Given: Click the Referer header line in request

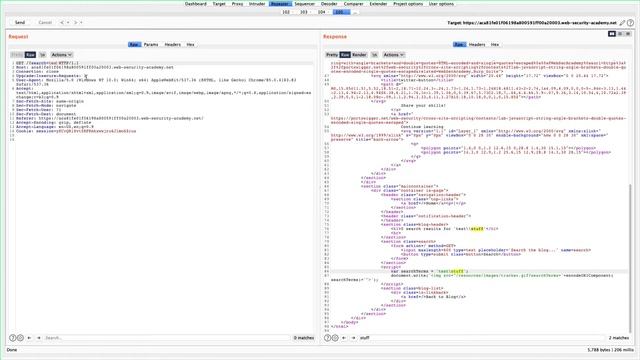Looking at the screenshot, I should coord(109,118).
